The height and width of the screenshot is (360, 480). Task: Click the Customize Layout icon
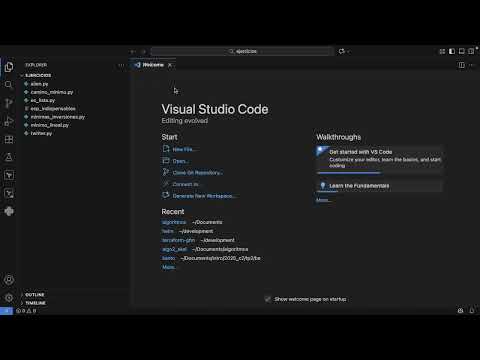442,51
